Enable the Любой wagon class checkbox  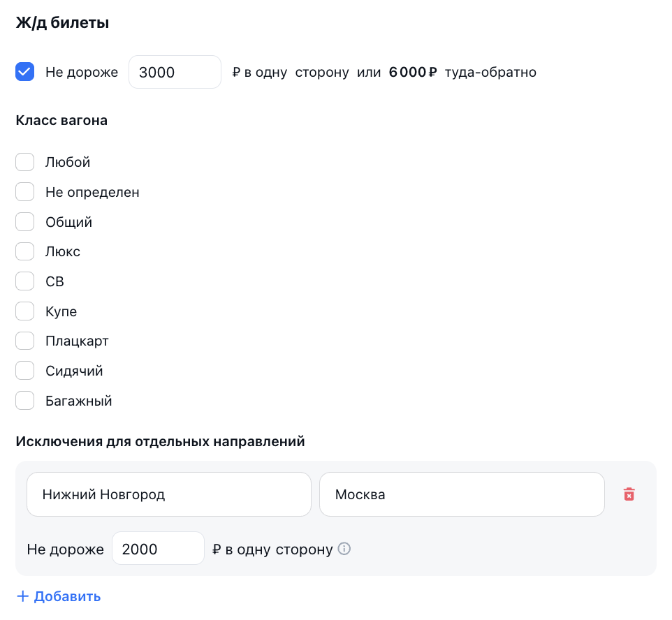25,162
